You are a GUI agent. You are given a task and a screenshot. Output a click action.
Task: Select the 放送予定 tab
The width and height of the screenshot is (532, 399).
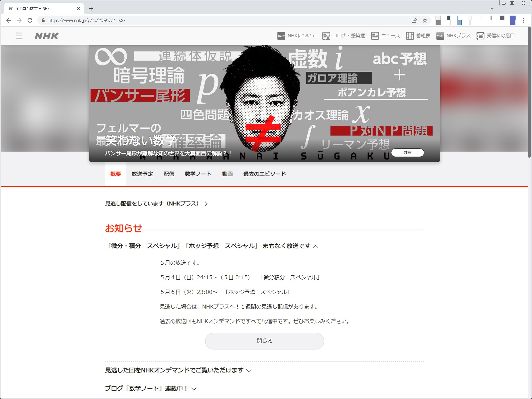click(142, 174)
